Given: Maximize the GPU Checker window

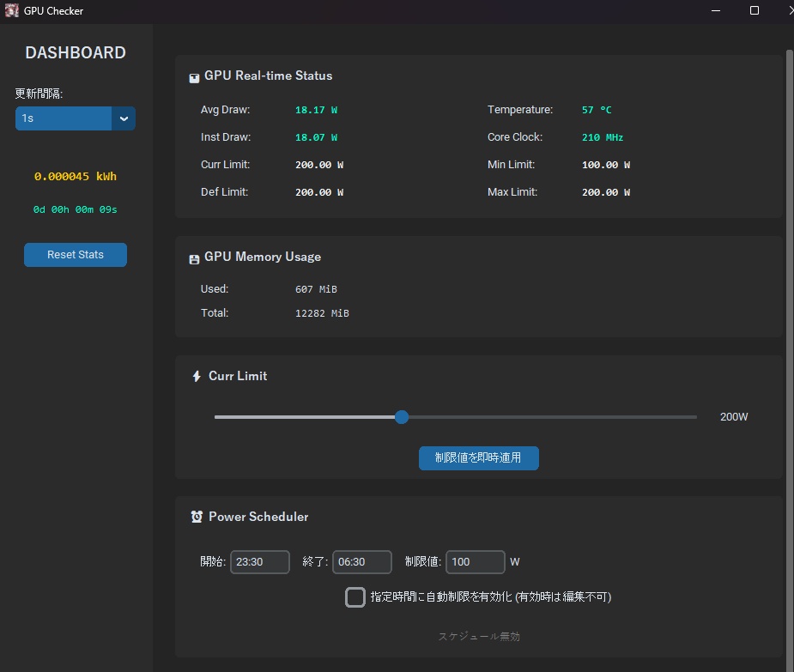Looking at the screenshot, I should click(755, 10).
